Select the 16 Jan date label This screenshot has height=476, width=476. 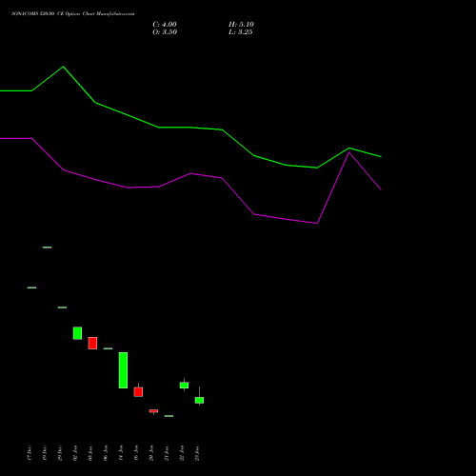click(x=136, y=453)
